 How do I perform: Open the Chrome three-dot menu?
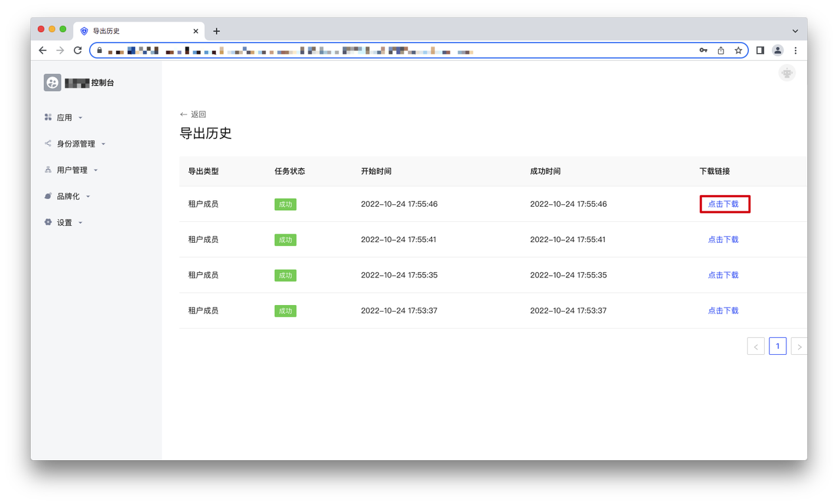(795, 50)
